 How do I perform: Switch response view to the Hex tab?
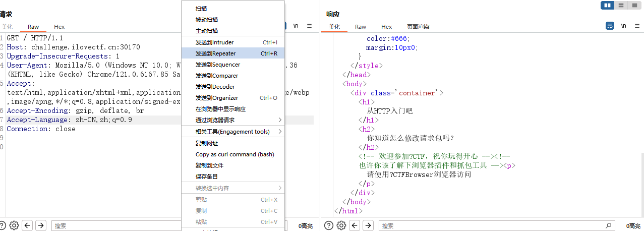[x=387, y=27]
